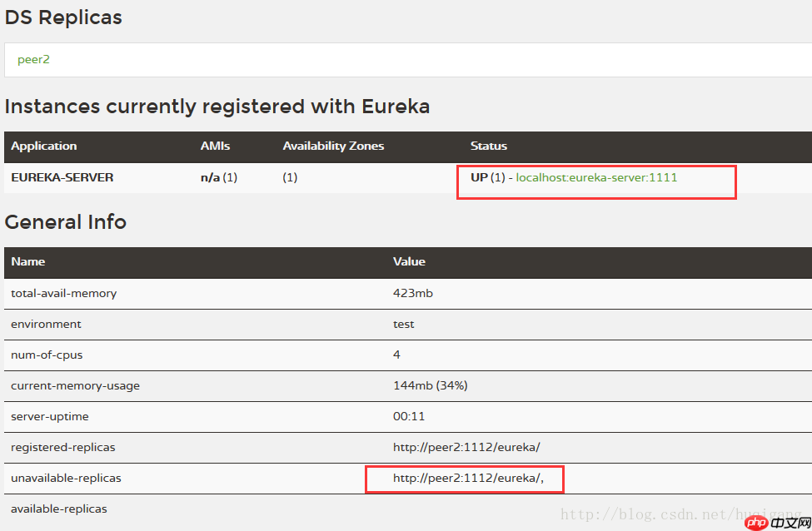The image size is (812, 531).
Task: Click the Availability Zones column header
Action: click(x=333, y=146)
